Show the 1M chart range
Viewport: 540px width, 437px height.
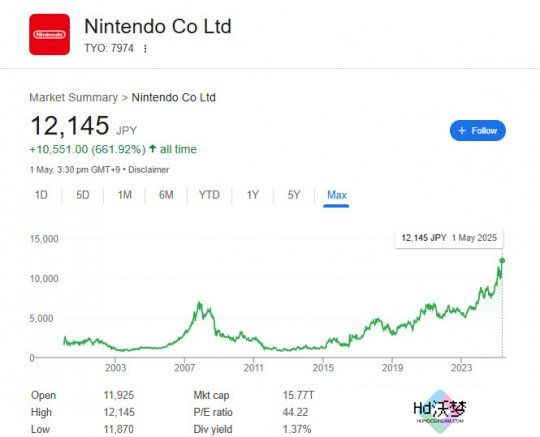pos(125,195)
